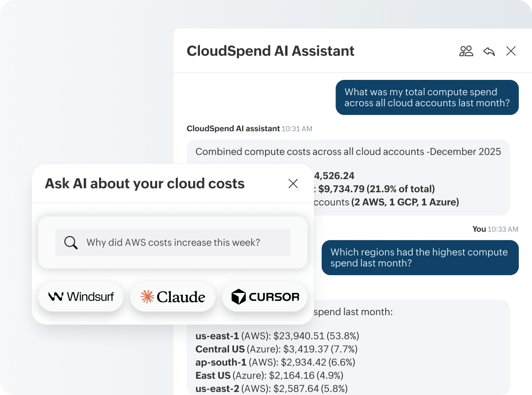532x395 pixels.
Task: Click the magnifier search icon
Action: (71, 243)
